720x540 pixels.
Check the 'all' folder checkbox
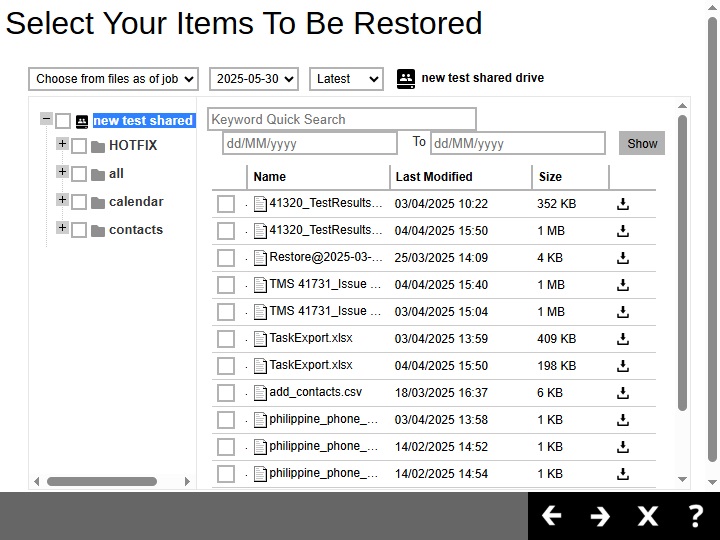[79, 174]
